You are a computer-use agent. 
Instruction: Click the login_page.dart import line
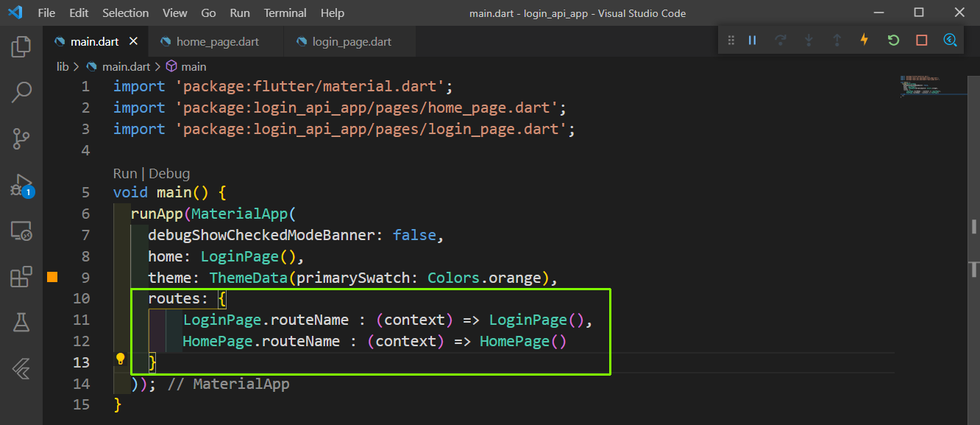click(344, 130)
